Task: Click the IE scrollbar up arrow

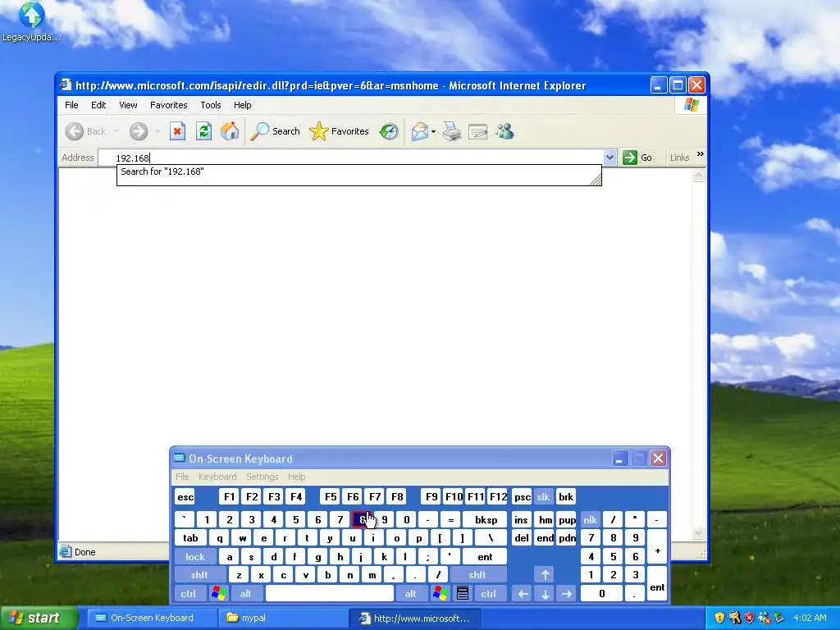Action: 698,176
